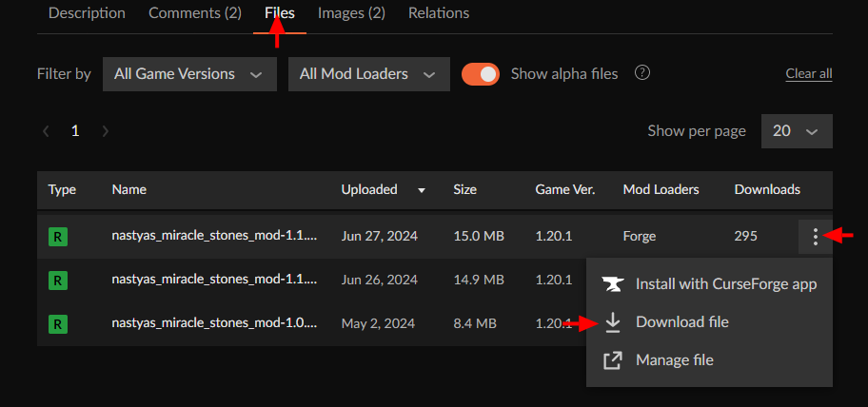This screenshot has height=407, width=868.
Task: Click the anvil icon beside Install with CurseForge app
Action: tap(612, 284)
